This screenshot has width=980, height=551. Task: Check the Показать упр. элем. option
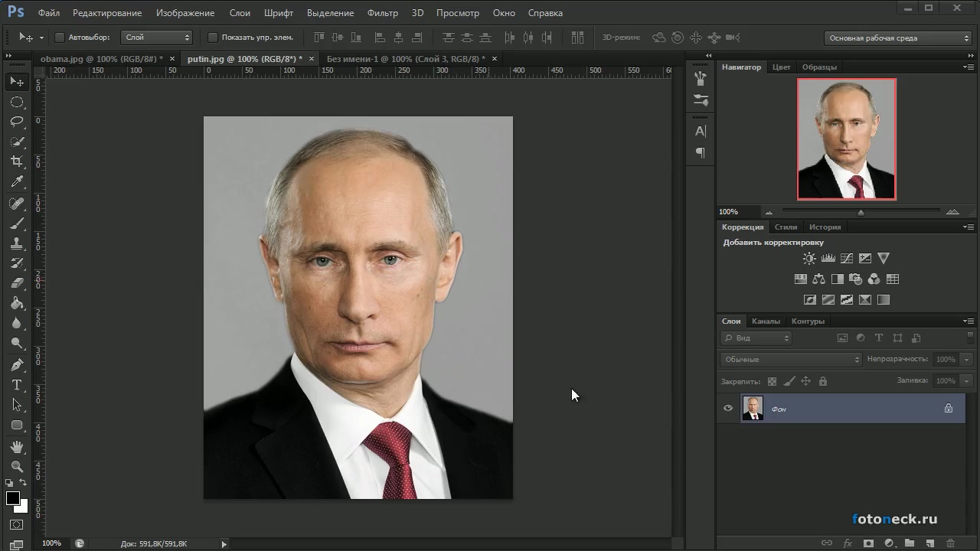tap(213, 37)
